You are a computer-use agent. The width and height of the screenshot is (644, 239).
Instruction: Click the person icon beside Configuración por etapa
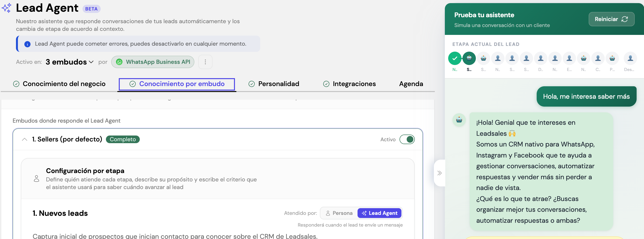pyautogui.click(x=36, y=179)
